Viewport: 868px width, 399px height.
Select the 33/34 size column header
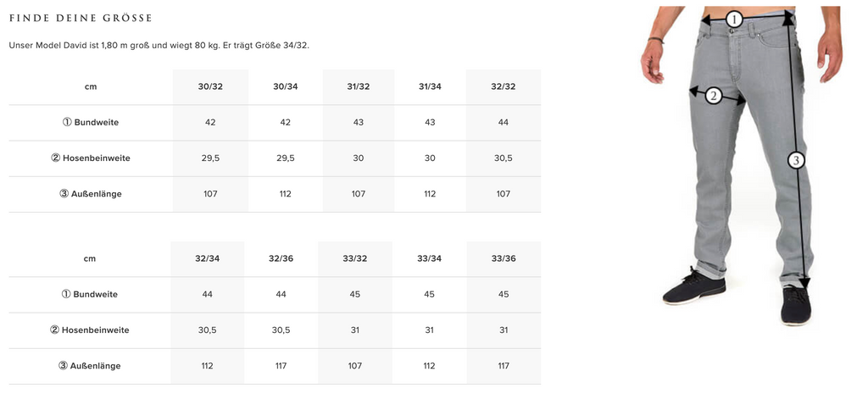pos(429,258)
